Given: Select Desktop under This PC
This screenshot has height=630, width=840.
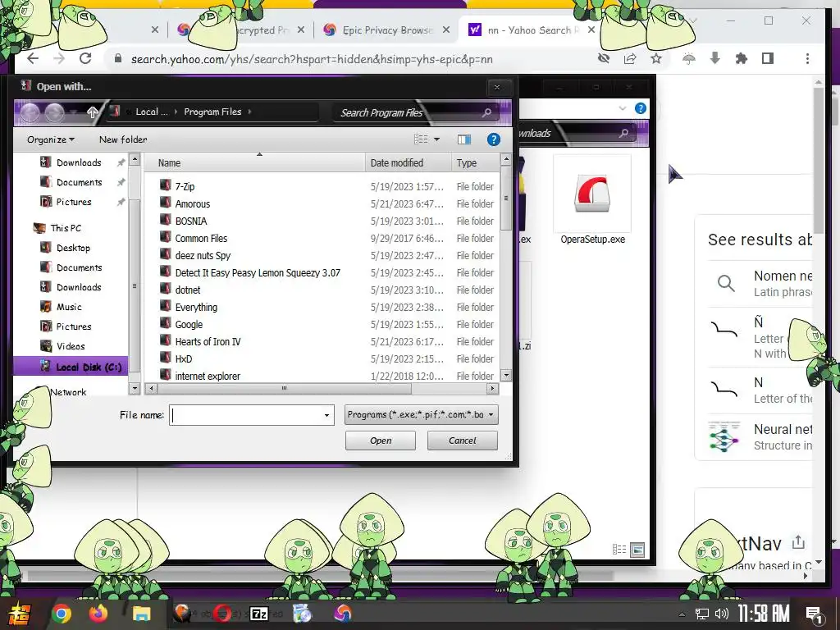Looking at the screenshot, I should [x=73, y=248].
